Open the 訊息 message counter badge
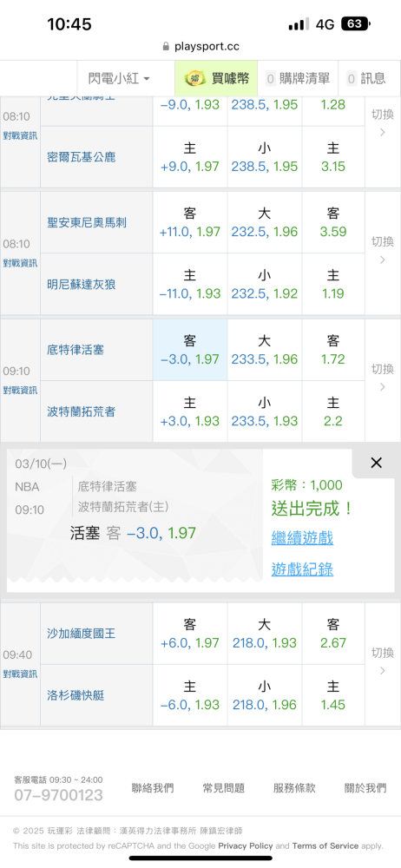 [352, 79]
